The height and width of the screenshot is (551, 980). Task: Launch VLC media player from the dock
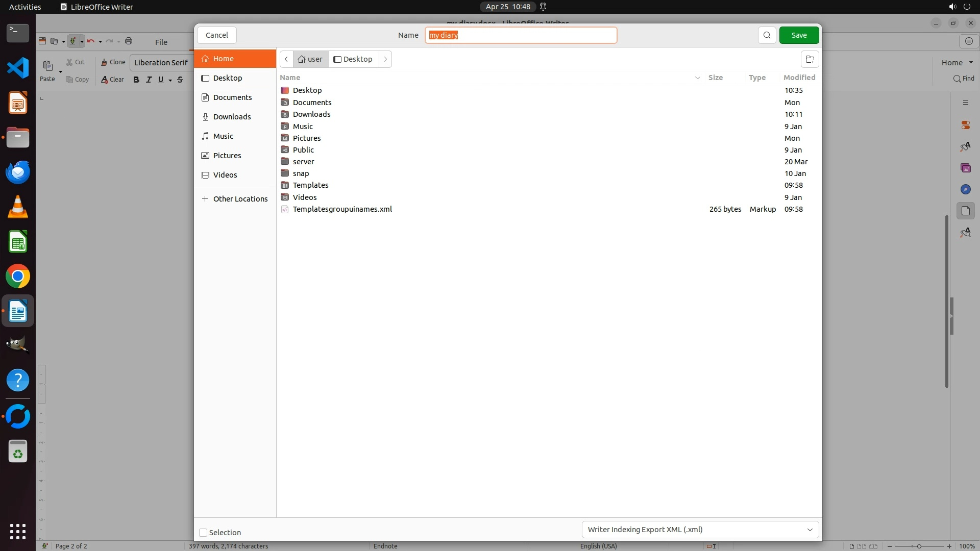click(x=18, y=207)
